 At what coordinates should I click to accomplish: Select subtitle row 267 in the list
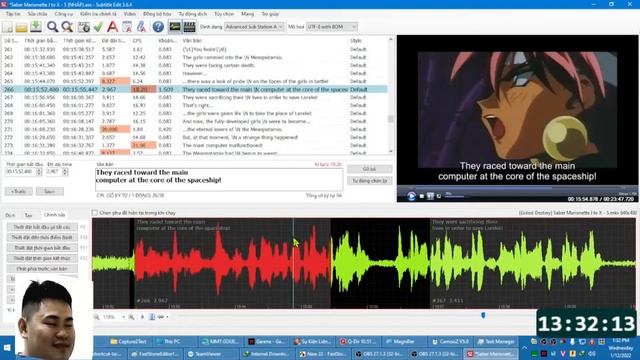tap(194, 97)
